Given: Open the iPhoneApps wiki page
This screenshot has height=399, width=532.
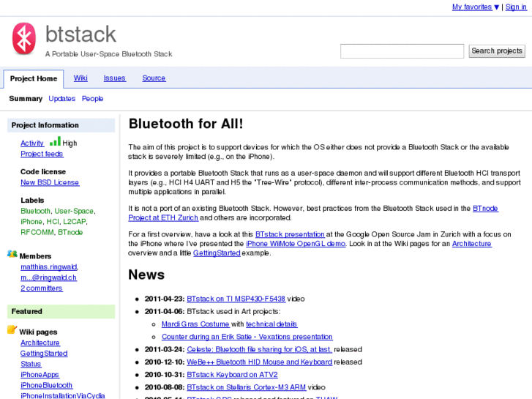Looking at the screenshot, I should (40, 375).
